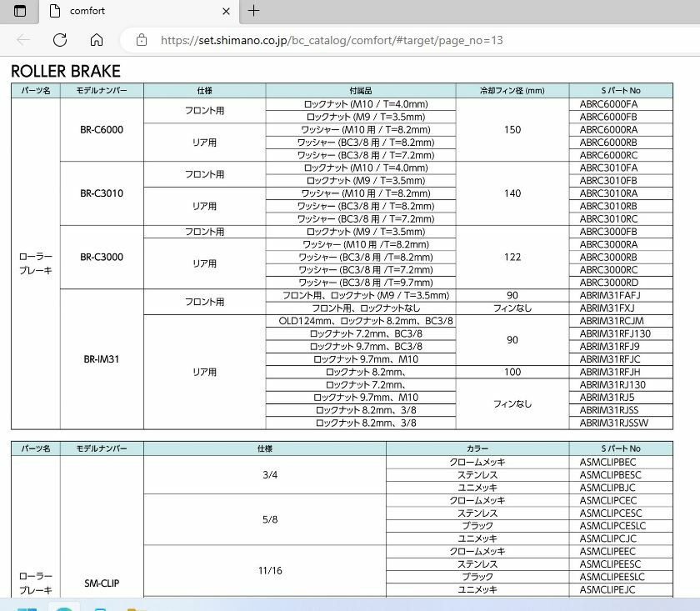
Task: Click part number ABRIM31RFJ130
Action: [x=615, y=333]
